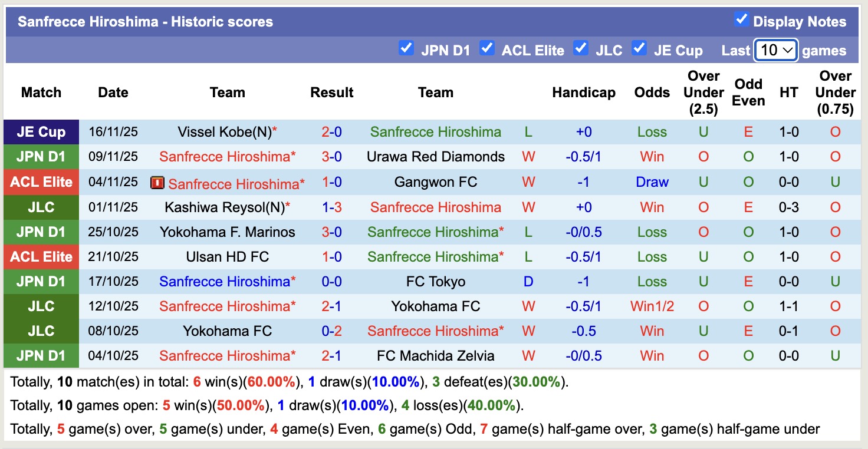This screenshot has height=449, width=868.
Task: Disable the JLC competition checkbox
Action: pyautogui.click(x=581, y=48)
